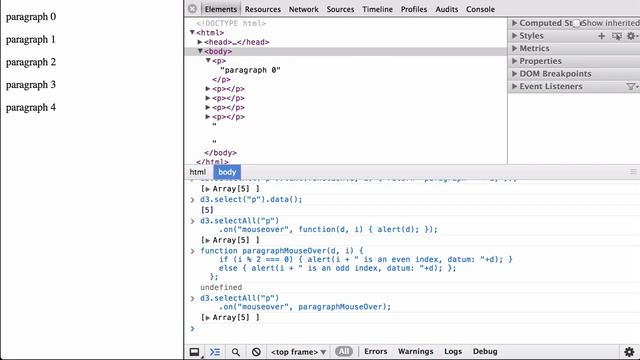The image size is (640, 360).
Task: Toggle the console drawer
Action: (215, 352)
